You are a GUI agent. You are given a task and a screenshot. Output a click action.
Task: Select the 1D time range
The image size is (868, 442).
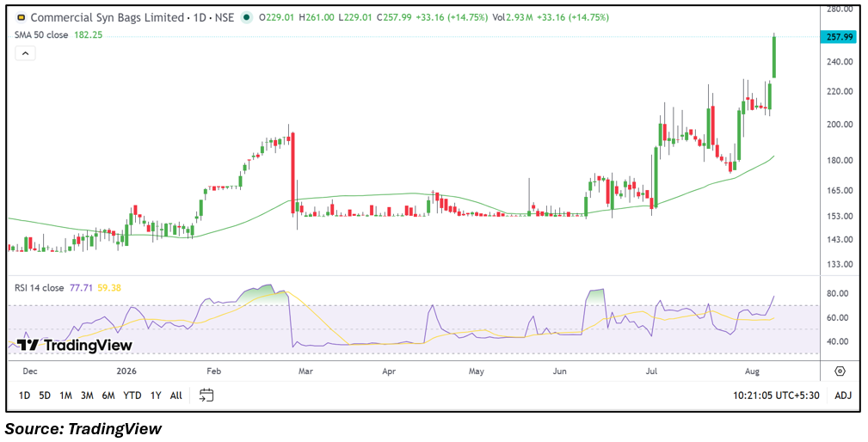[x=24, y=396]
